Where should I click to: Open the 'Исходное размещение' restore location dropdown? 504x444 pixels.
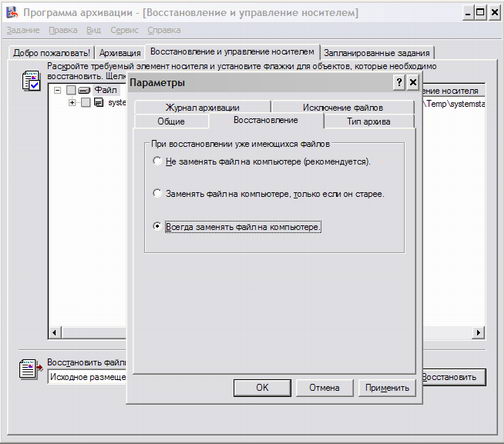87,377
